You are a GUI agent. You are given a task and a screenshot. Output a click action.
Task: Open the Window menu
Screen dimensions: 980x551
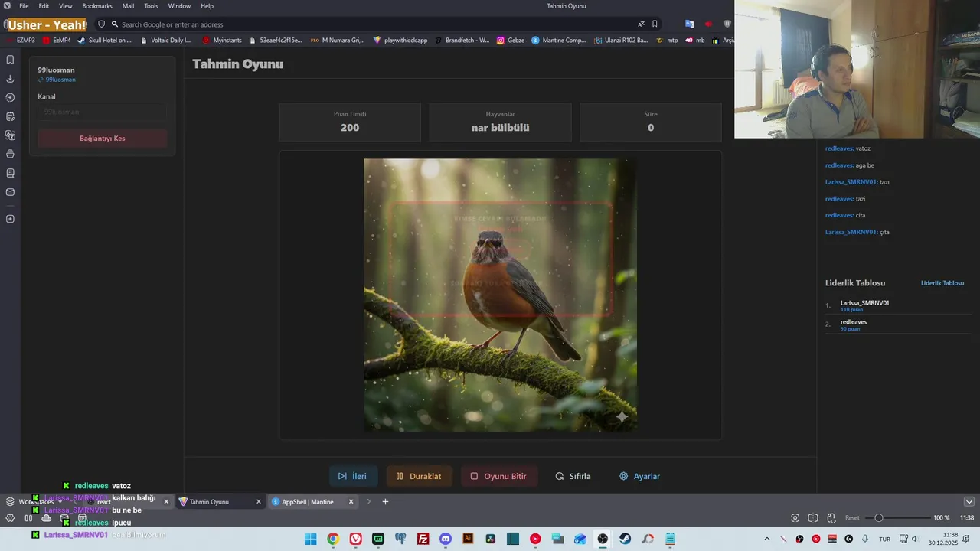click(x=179, y=6)
